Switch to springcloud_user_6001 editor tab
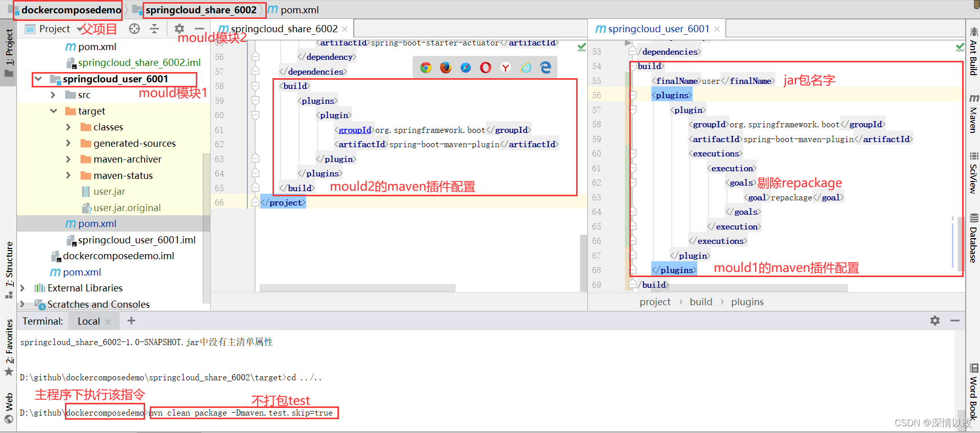This screenshot has height=433, width=980. (x=657, y=29)
